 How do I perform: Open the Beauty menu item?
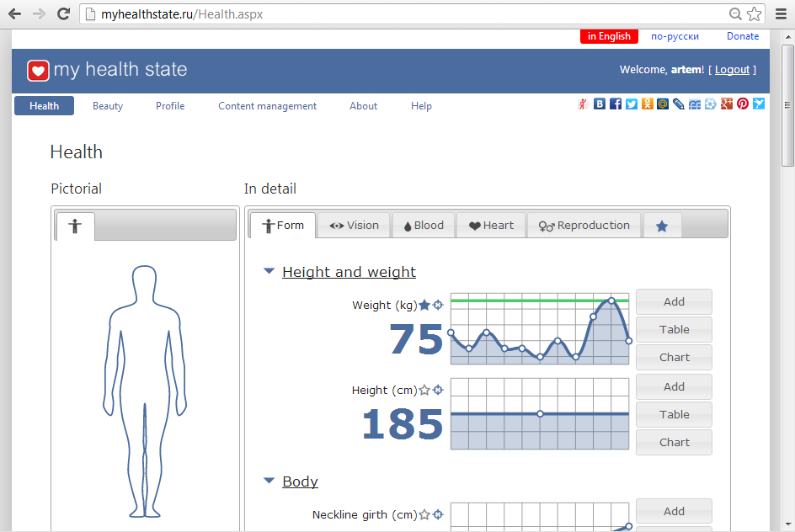(108, 106)
